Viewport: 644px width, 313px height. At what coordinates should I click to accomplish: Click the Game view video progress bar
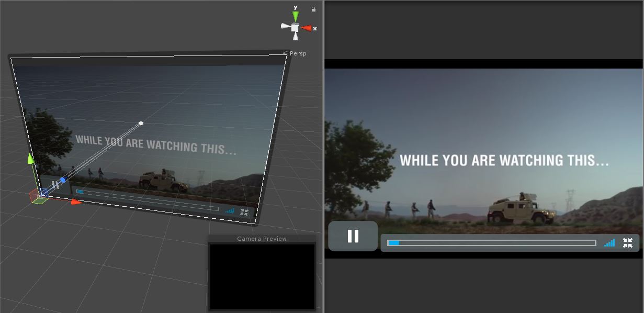[x=491, y=243]
